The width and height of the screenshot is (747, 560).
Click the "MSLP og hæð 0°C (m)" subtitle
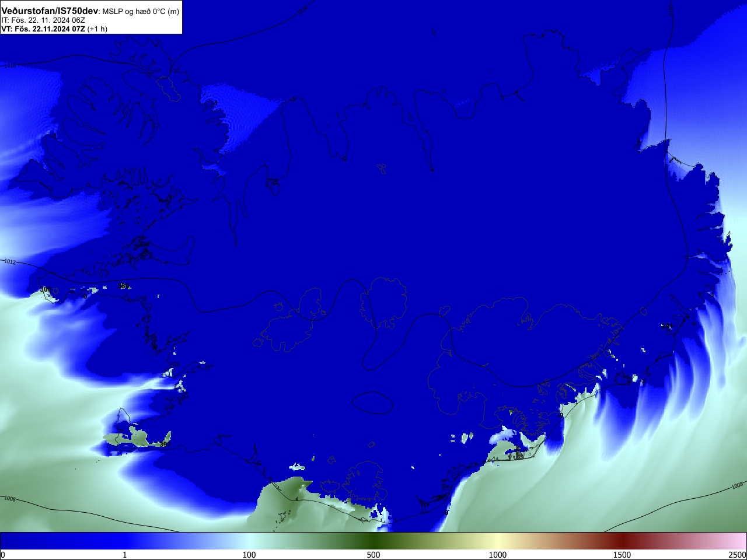(141, 12)
